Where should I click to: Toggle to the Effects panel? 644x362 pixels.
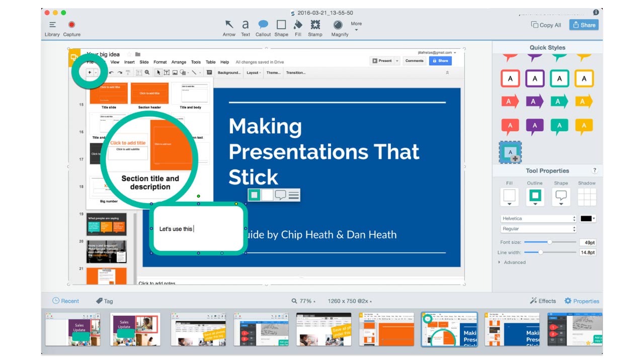pyautogui.click(x=543, y=301)
